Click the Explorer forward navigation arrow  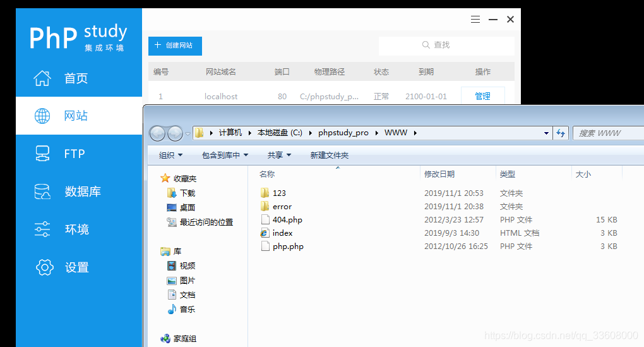pyautogui.click(x=175, y=133)
